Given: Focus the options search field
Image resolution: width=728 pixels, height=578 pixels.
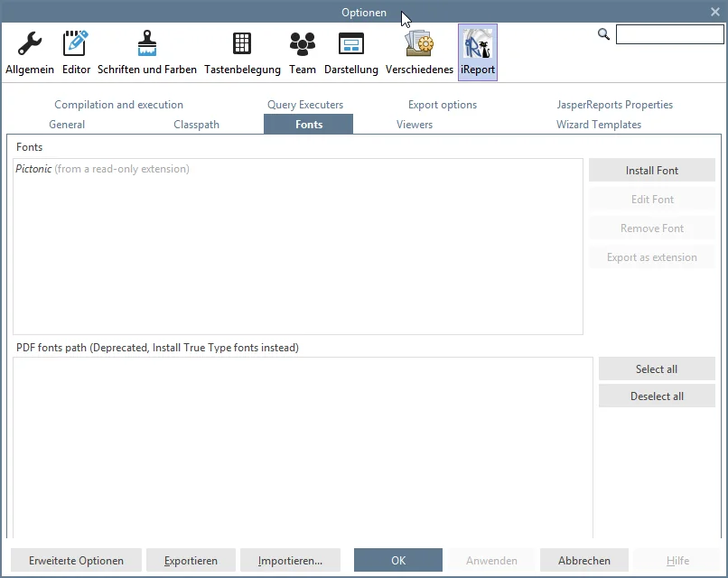Looking at the screenshot, I should tap(669, 34).
